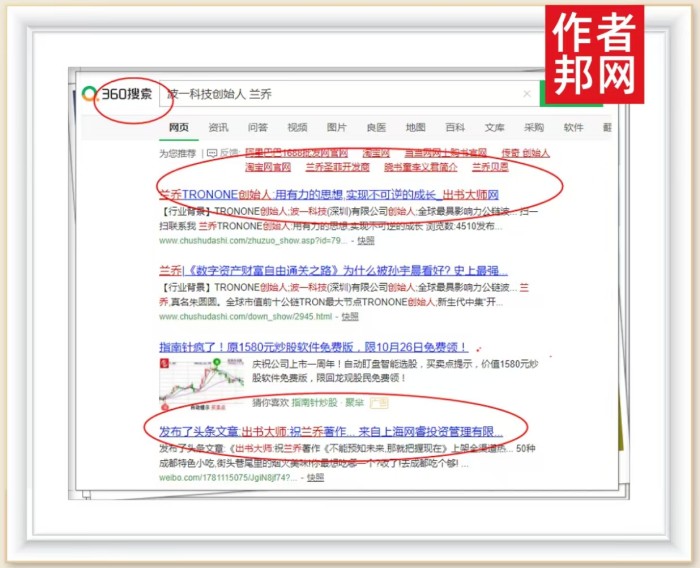
Task: Switch to the 问答 tab
Action: (257, 128)
